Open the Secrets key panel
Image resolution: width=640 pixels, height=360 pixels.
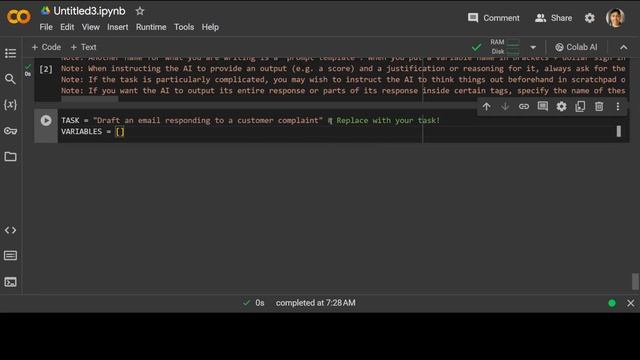coord(11,131)
